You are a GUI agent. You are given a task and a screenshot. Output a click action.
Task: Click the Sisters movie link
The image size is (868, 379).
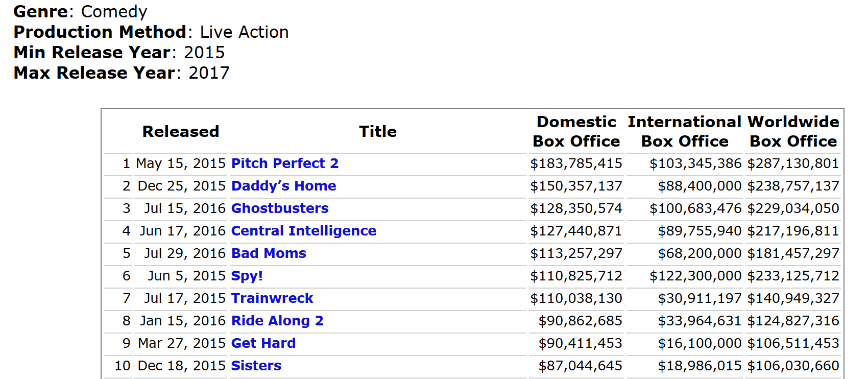256,366
